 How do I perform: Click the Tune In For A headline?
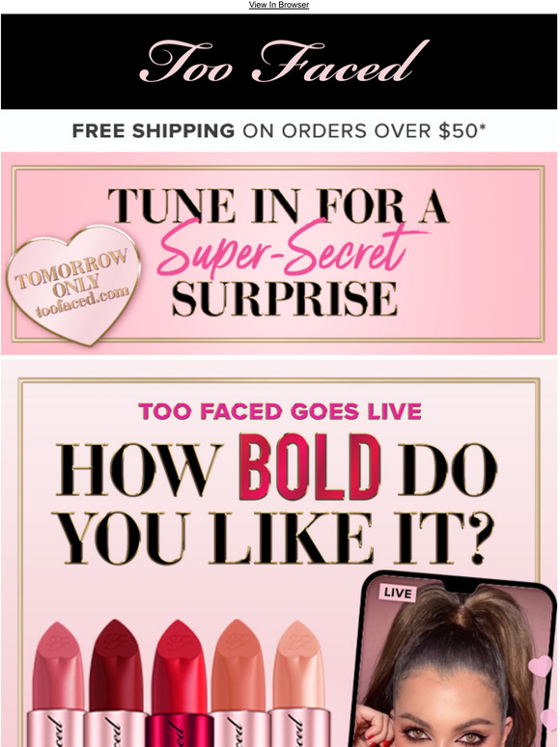pos(278,206)
